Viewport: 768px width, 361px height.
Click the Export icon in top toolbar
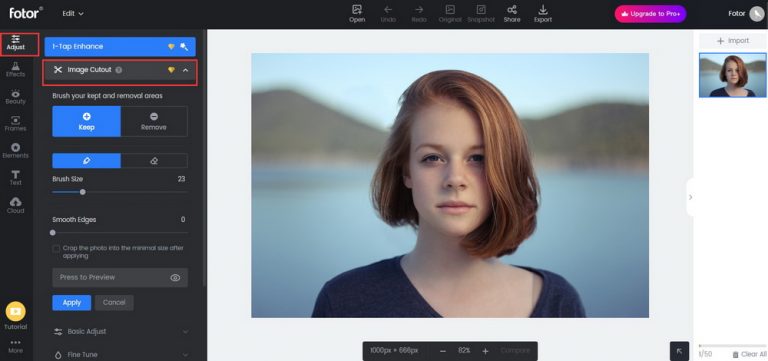543,14
